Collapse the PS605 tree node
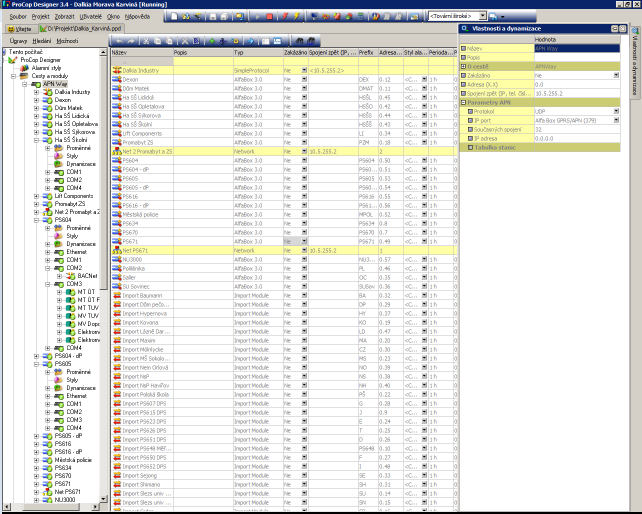Viewport: 642px width, 514px height. click(36, 364)
